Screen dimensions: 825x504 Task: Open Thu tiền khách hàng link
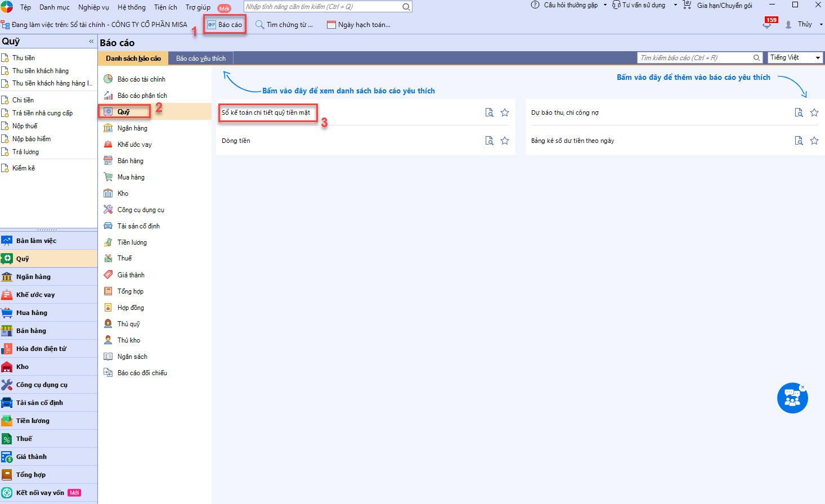[41, 71]
